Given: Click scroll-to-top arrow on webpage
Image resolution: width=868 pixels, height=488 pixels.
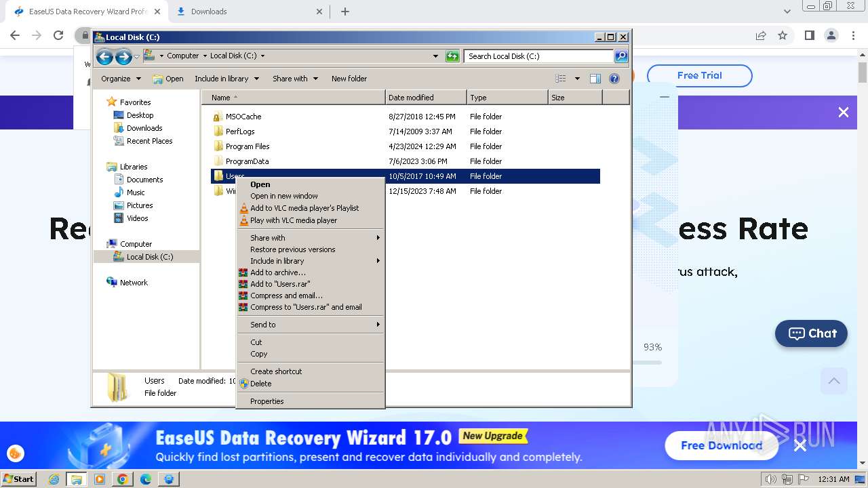Looking at the screenshot, I should (834, 381).
